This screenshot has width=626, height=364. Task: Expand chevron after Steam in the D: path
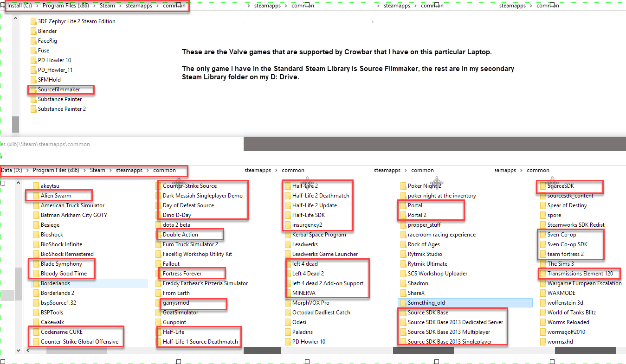pyautogui.click(x=110, y=171)
